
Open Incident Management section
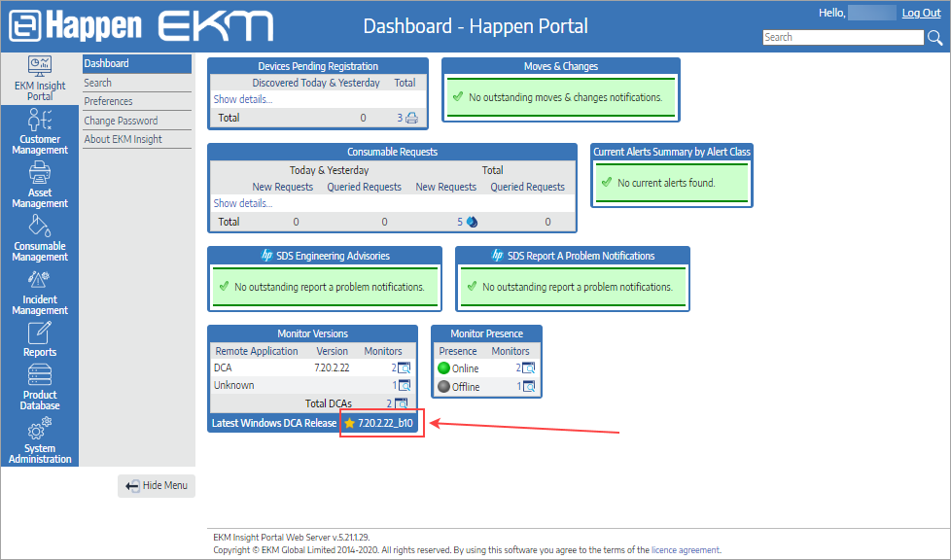pyautogui.click(x=40, y=293)
